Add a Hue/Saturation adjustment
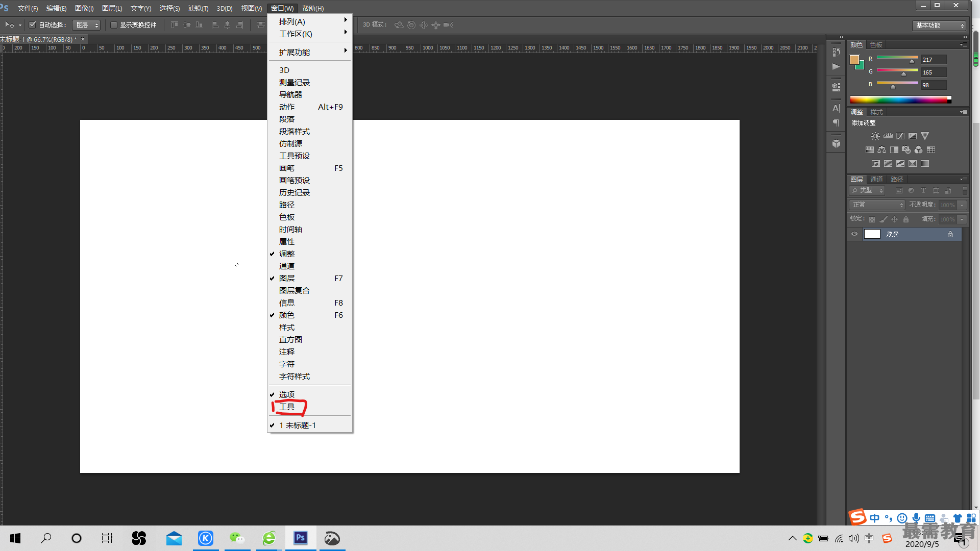 coord(869,150)
